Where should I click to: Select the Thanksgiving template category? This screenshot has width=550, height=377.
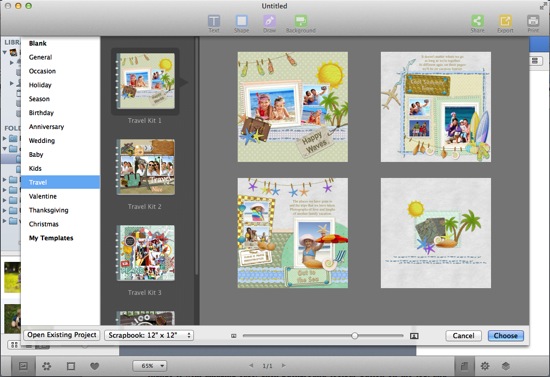60,210
